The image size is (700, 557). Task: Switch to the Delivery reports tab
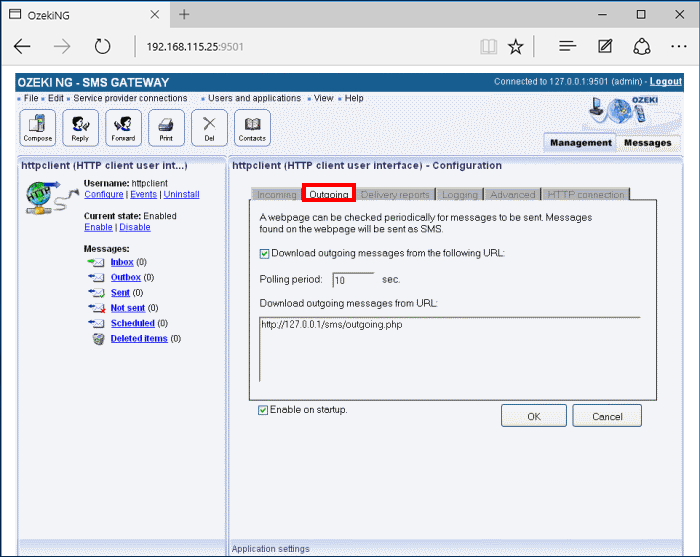click(x=394, y=194)
